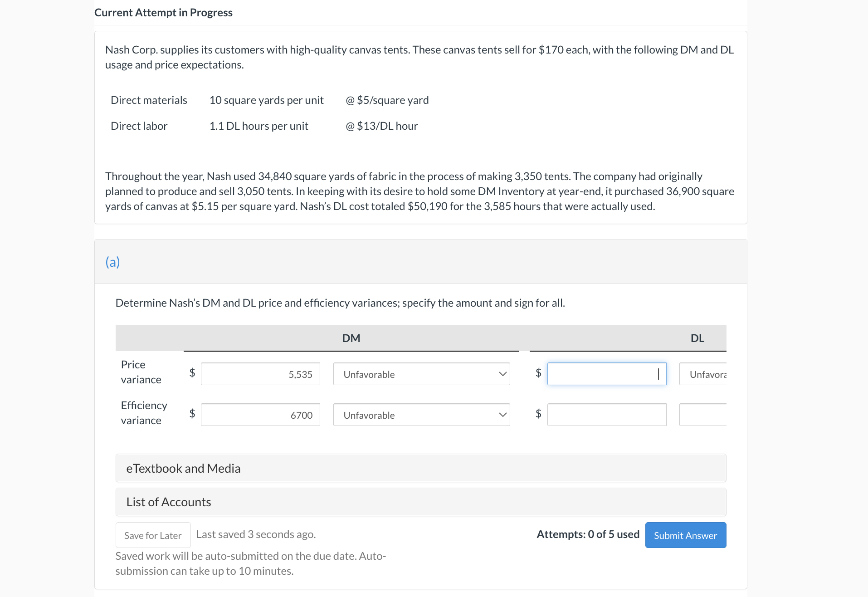Click the DM efficiency variance amount field
This screenshot has width=868, height=597.
point(260,415)
